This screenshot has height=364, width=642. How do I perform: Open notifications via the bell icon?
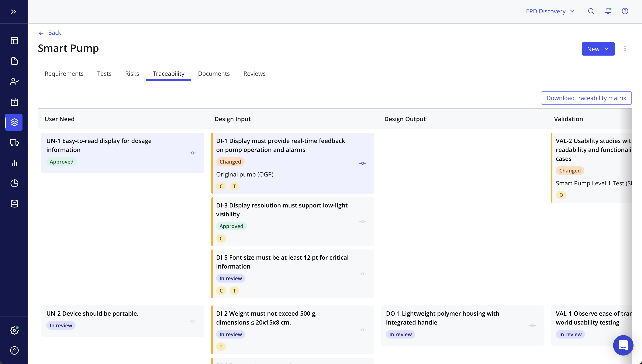pos(608,11)
